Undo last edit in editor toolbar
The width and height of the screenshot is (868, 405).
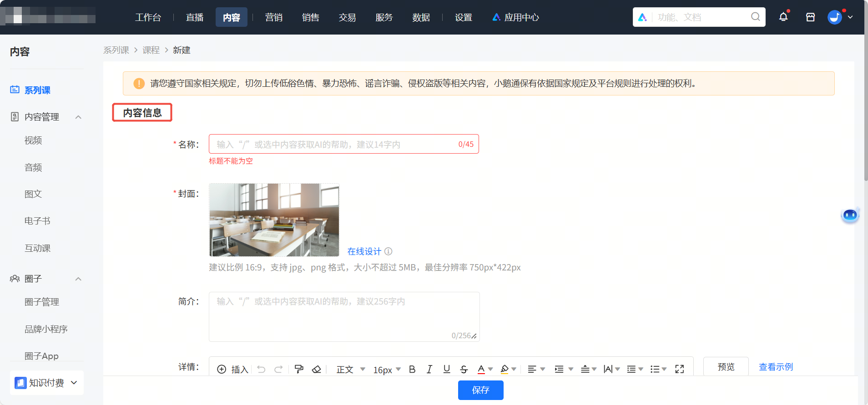(x=261, y=369)
